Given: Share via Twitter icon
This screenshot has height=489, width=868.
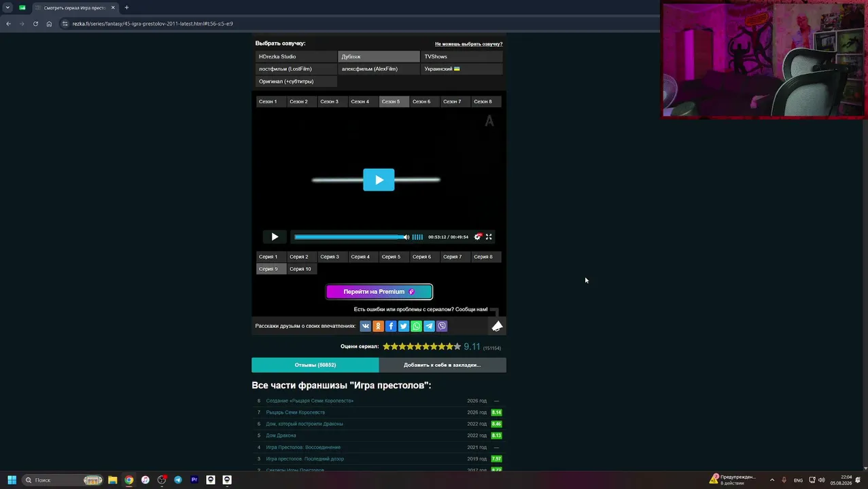Looking at the screenshot, I should (403, 326).
